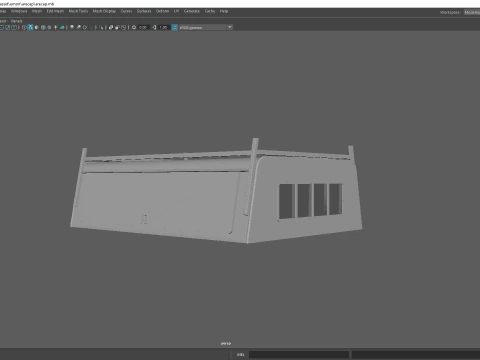The height and width of the screenshot is (360, 480).
Task: Toggle X-Ray Active Components icon
Action: pyautogui.click(x=117, y=27)
